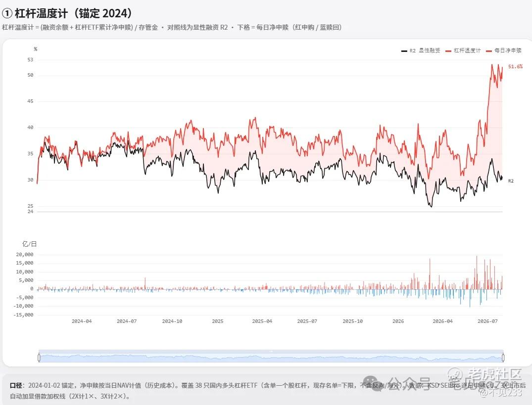532x405 pixels.
Task: Click the 15,000 y-axis label
Action: [x=24, y=263]
